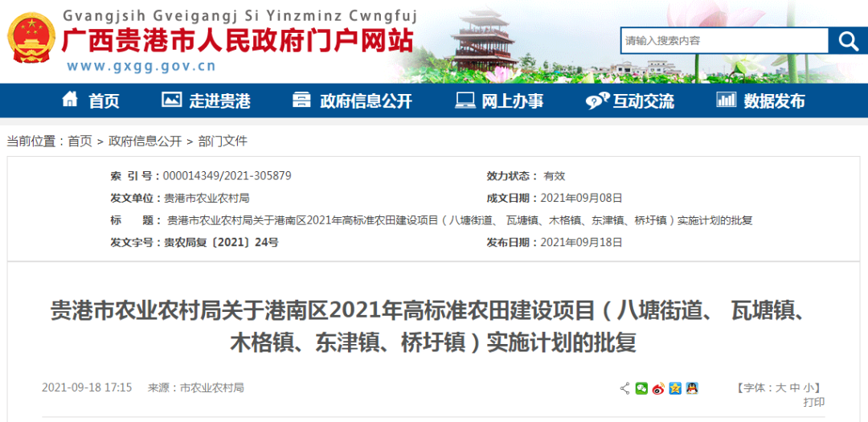
Task: Open 数据发布 data release menu
Action: click(760, 100)
